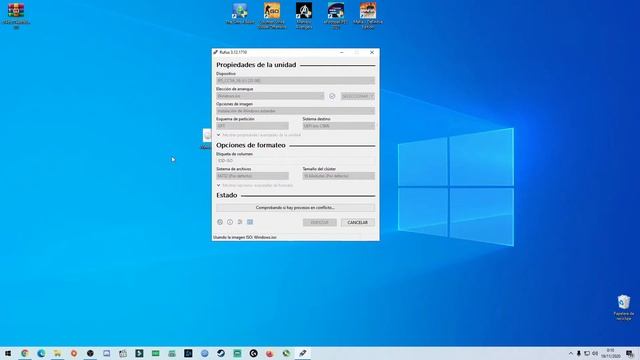The height and width of the screenshot is (360, 640).
Task: Click the microphone tray icon
Action: [x=579, y=353]
